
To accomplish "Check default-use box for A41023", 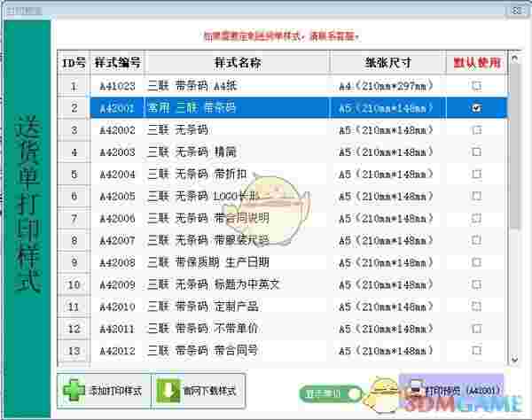I will (x=476, y=86).
